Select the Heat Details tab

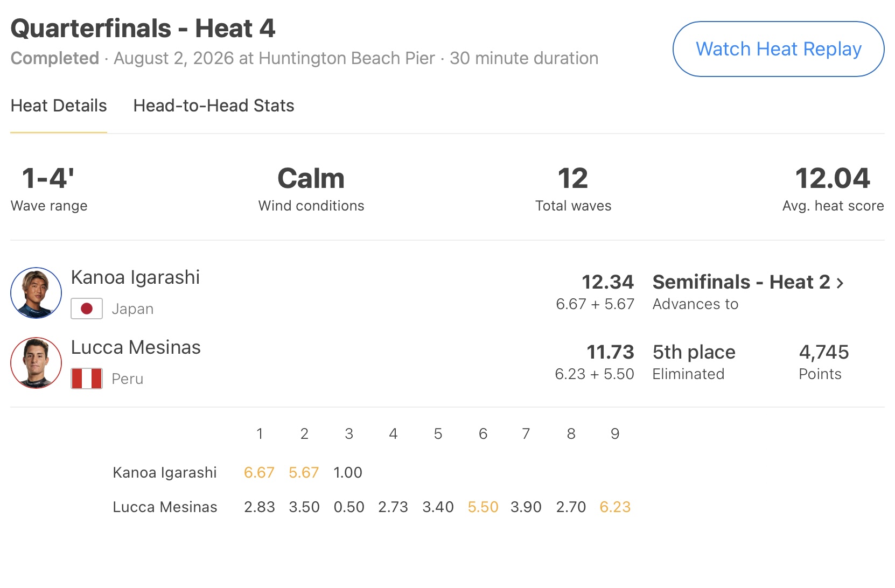click(59, 106)
